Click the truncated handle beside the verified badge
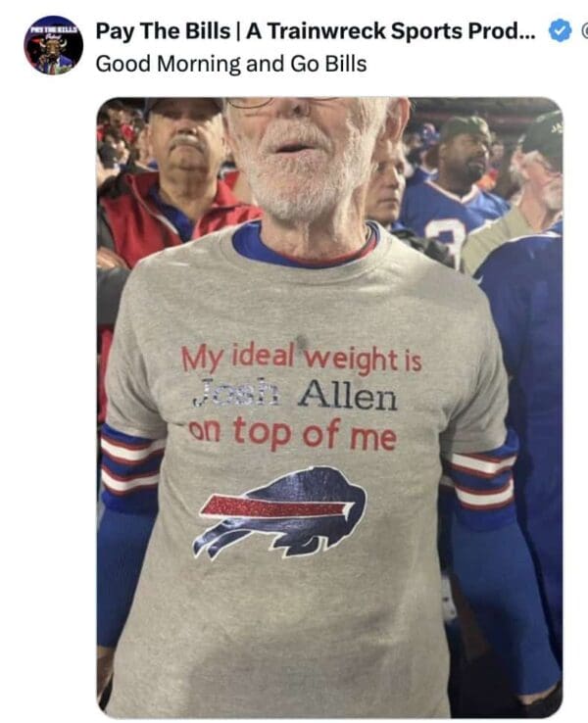Screen dimensions: 588x723 (583, 31)
